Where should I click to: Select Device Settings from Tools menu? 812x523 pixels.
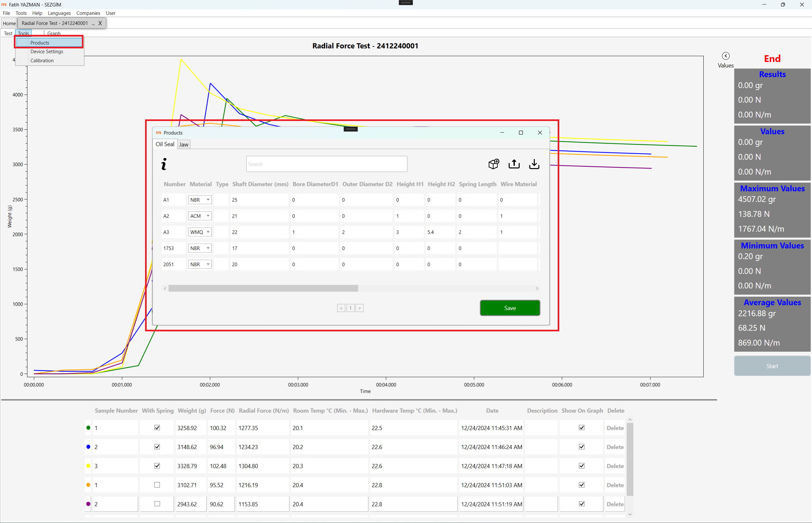(47, 52)
